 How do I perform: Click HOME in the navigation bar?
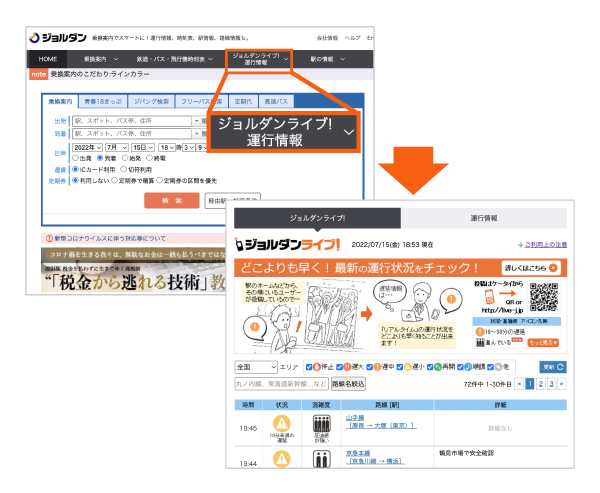point(47,59)
